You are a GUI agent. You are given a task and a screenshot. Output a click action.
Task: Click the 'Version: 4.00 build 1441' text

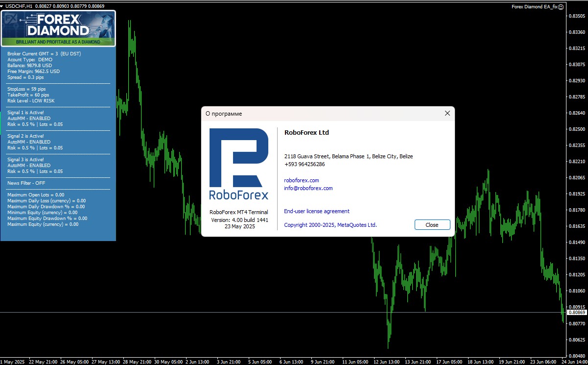click(240, 220)
